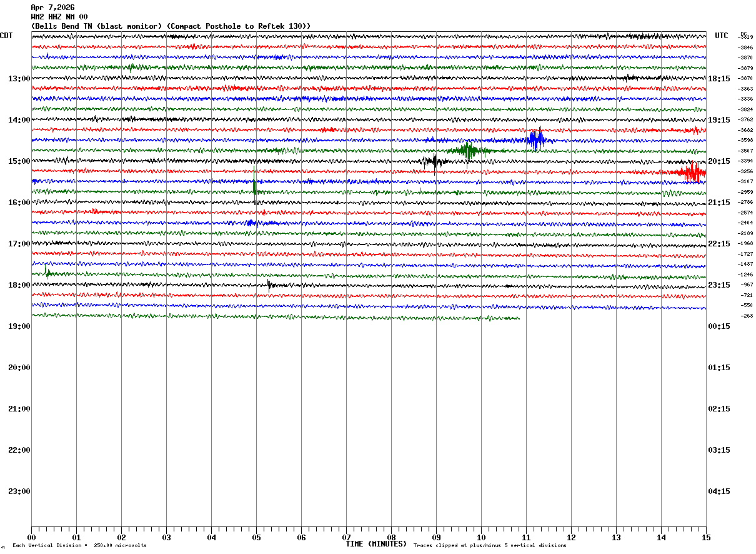756x554 pixels.
Task: Click the 00:15 UTC time label
Action: [719, 326]
